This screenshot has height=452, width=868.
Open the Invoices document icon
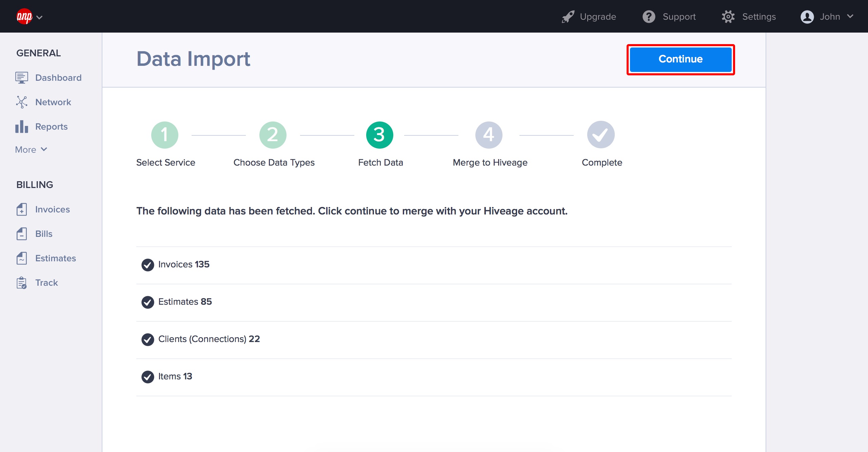(21, 209)
